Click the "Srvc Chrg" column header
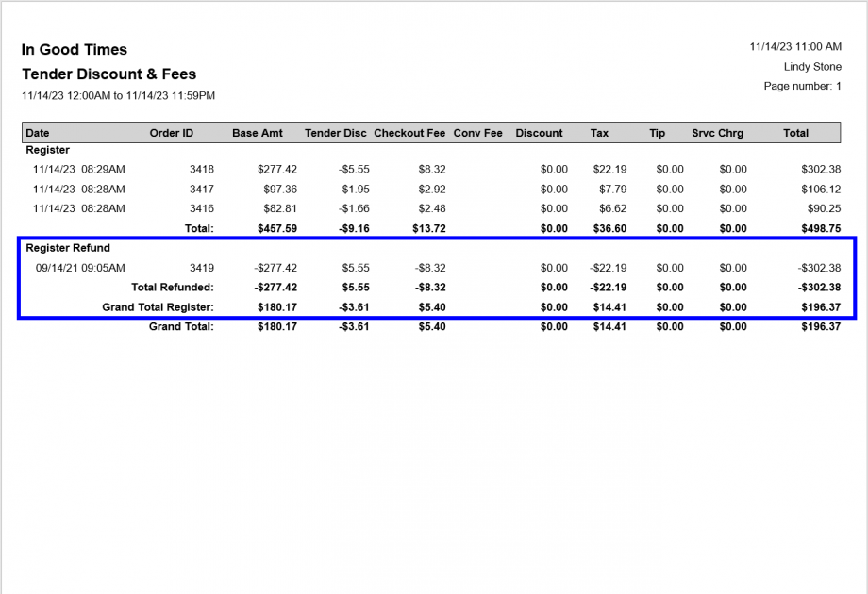The image size is (868, 594). (x=717, y=133)
